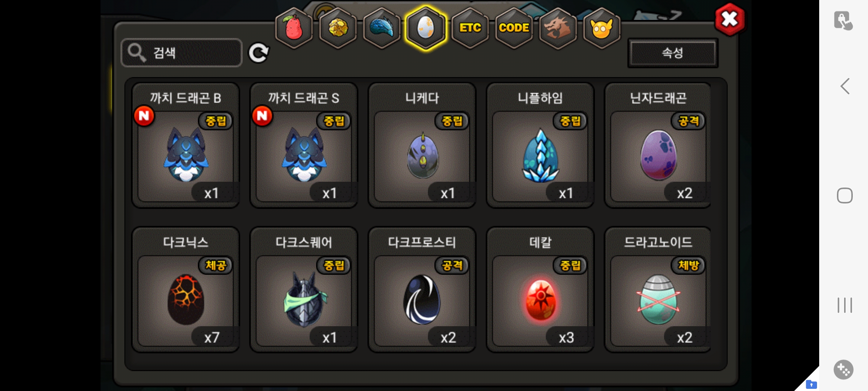Select the 드라고노이드 teal egg
868x391 pixels.
tap(658, 290)
